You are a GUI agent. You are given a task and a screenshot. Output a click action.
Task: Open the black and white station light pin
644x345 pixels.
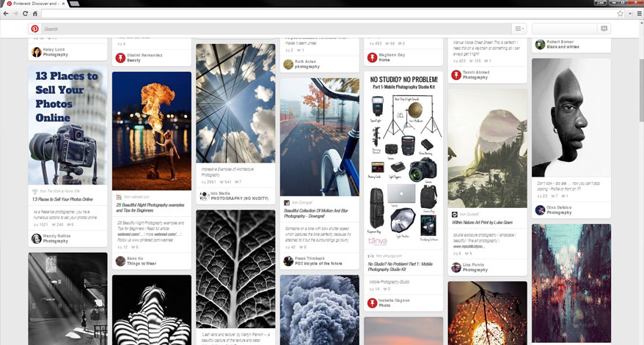click(67, 299)
